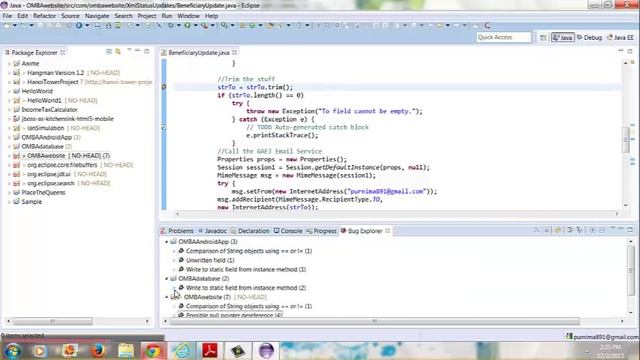640x360 pixels.
Task: Maximize the editor area
Action: pyautogui.click(x=630, y=51)
